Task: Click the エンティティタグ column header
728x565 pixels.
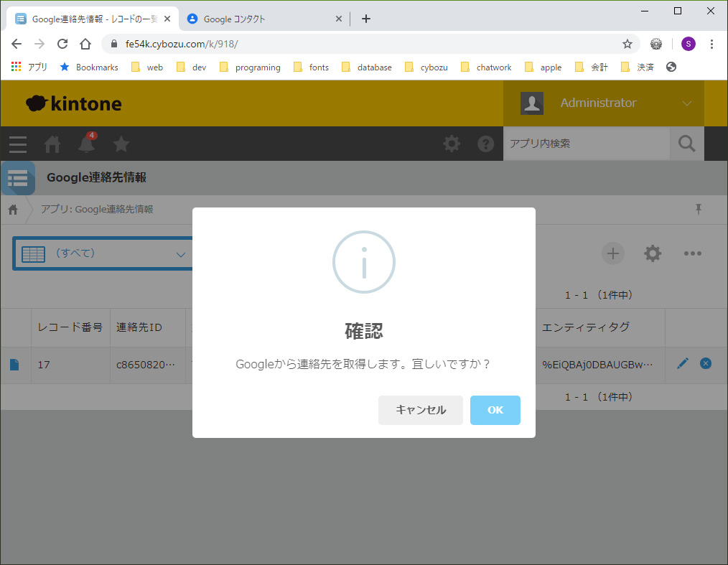Action: [x=600, y=327]
